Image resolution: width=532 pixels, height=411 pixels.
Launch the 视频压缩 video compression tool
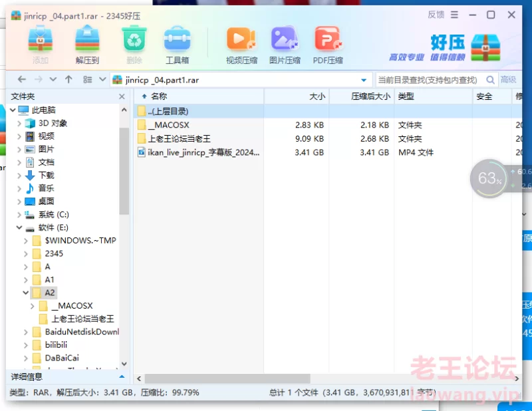click(241, 45)
